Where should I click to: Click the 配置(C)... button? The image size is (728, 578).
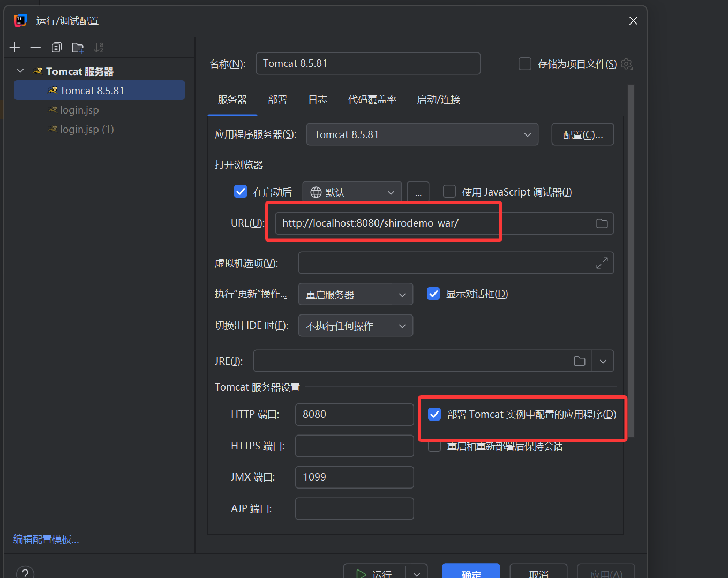point(582,134)
